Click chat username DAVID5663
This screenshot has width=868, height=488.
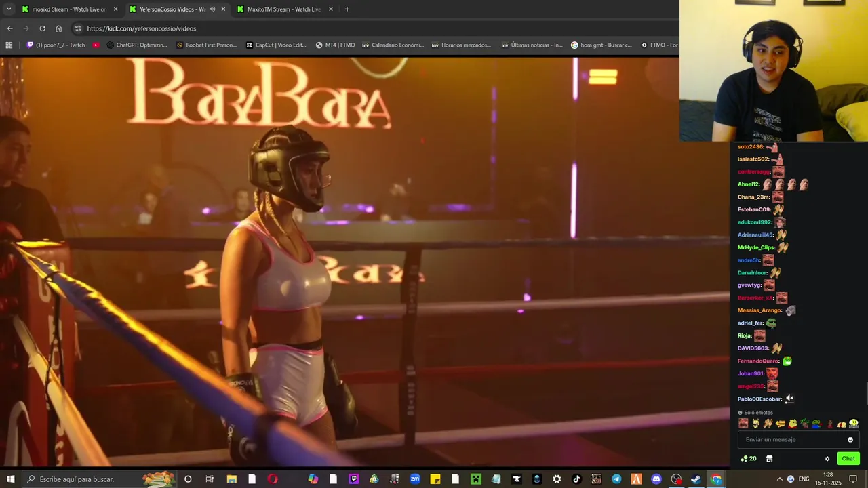pos(753,348)
